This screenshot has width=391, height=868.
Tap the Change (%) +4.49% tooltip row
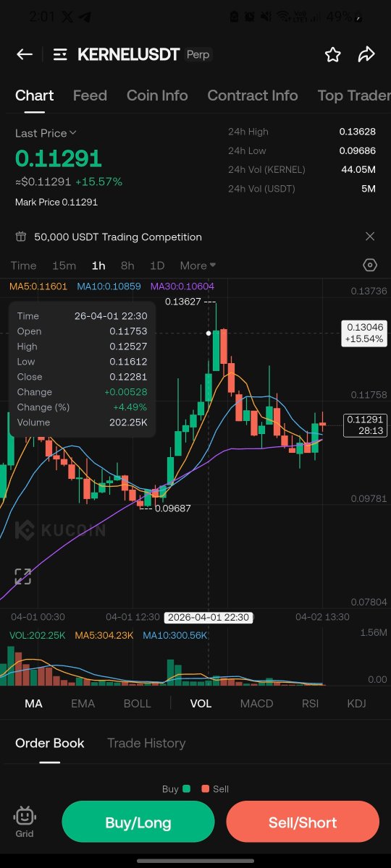pyautogui.click(x=82, y=407)
